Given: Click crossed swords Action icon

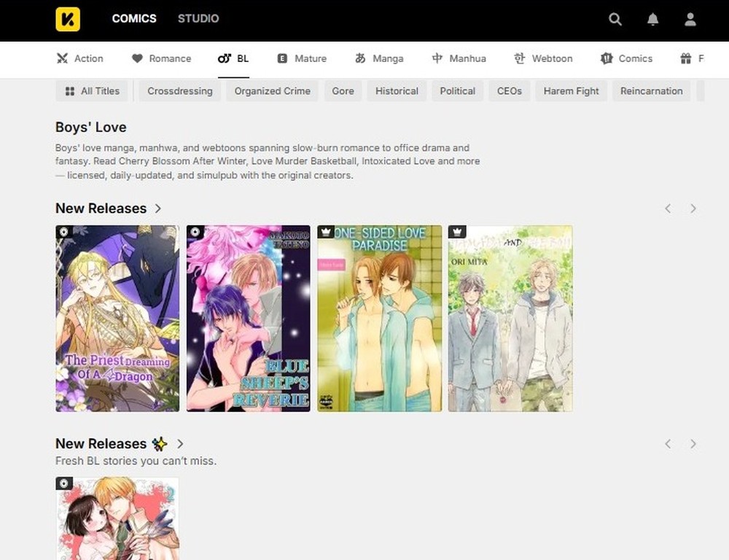Looking at the screenshot, I should [62, 58].
